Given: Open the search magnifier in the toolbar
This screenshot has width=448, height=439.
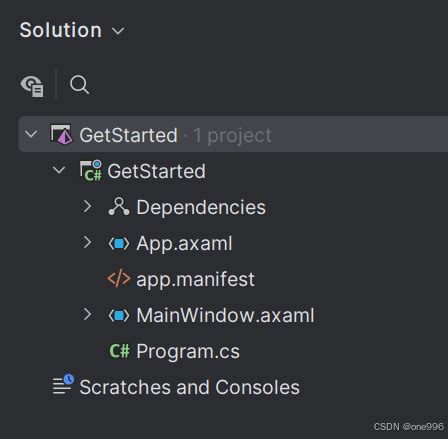Looking at the screenshot, I should (79, 85).
